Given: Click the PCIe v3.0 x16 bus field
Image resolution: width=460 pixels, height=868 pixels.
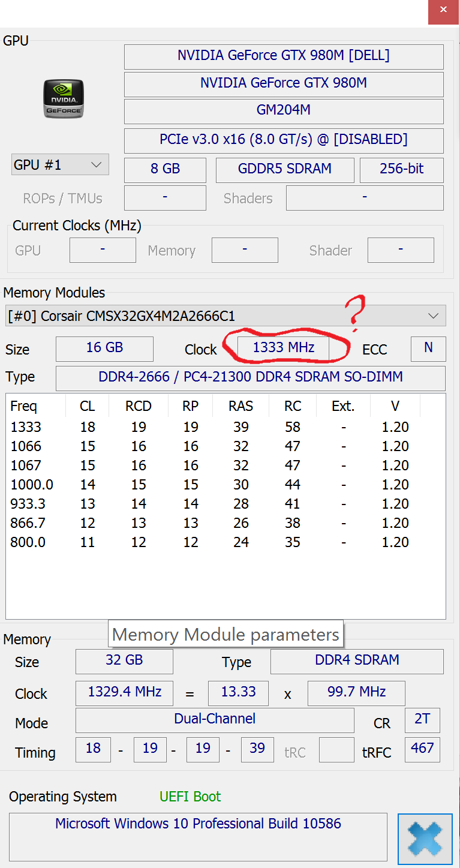Looking at the screenshot, I should coord(284,140).
